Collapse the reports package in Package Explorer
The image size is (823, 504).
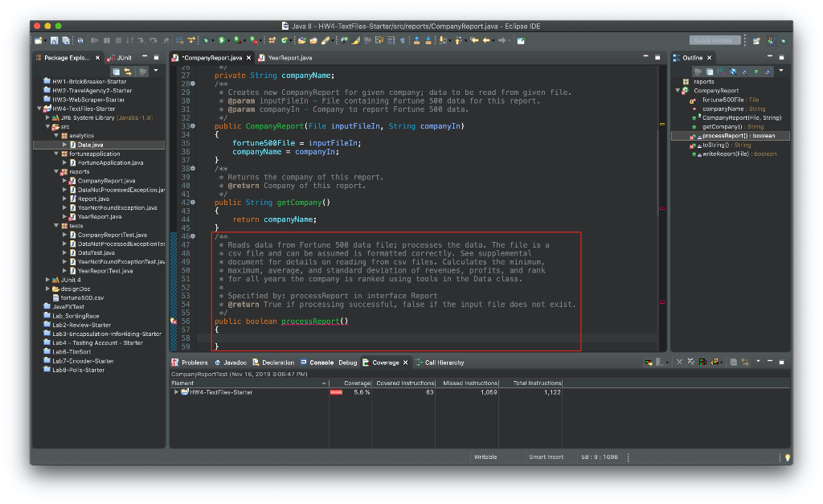(x=55, y=172)
